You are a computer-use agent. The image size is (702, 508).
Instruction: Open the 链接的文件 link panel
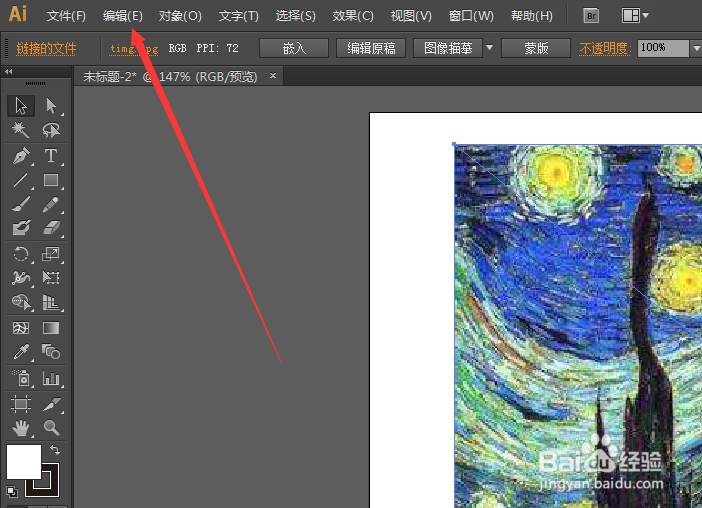tap(46, 48)
